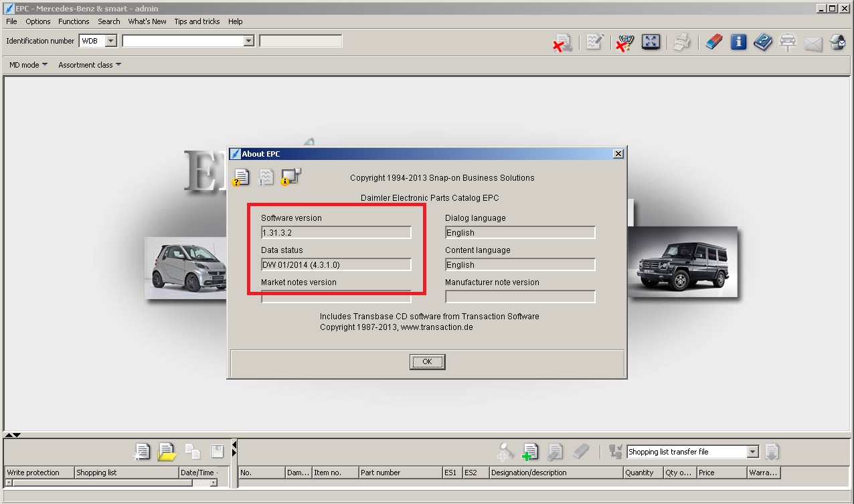The width and height of the screenshot is (854, 504).
Task: Open the WDB identification prefix dropdown
Action: (111, 41)
